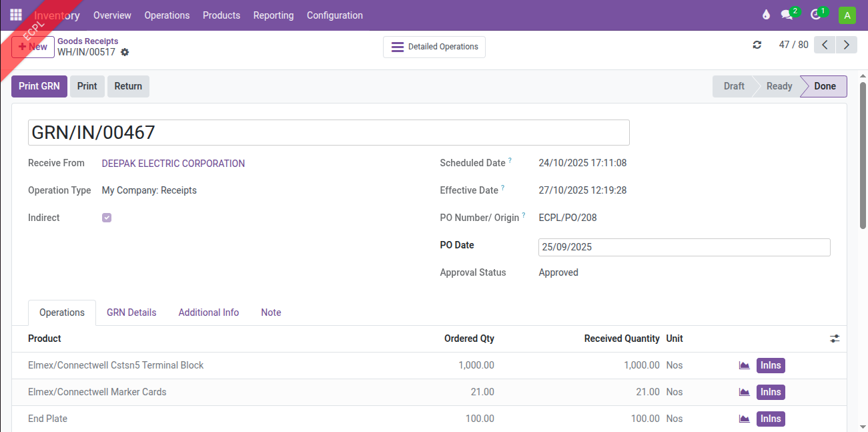The image size is (868, 432).
Task: Go to the next record arrow
Action: click(x=847, y=45)
